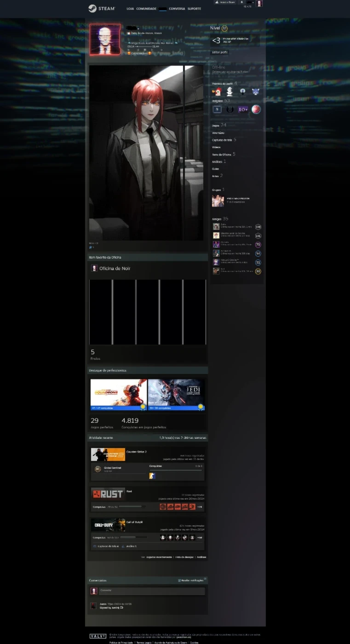Click the 29 Jogos perfeitos stat
Screen dimensions: 350x644
click(x=101, y=423)
